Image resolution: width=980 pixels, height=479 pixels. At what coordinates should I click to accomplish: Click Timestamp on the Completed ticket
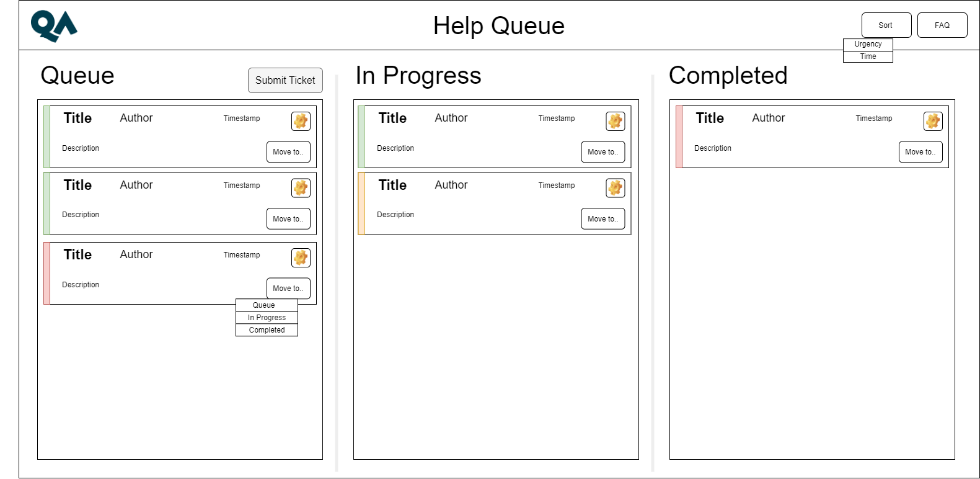(874, 119)
